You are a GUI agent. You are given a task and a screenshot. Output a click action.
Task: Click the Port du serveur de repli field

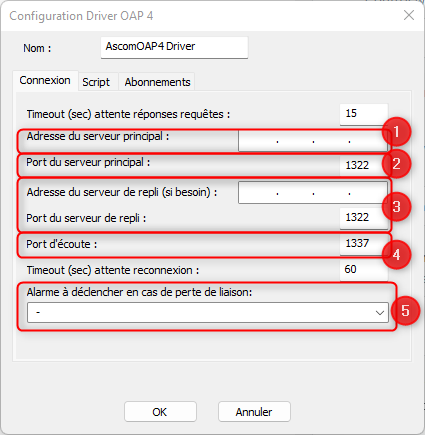(364, 218)
